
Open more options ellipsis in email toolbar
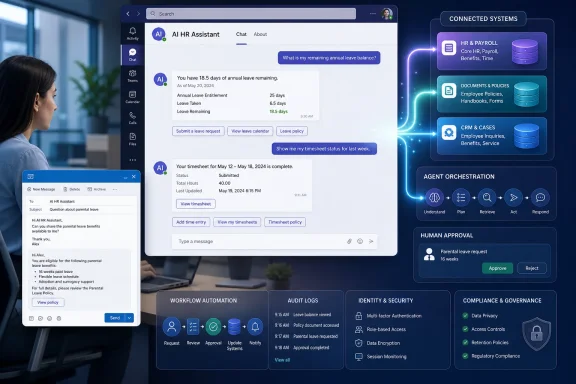click(x=115, y=189)
